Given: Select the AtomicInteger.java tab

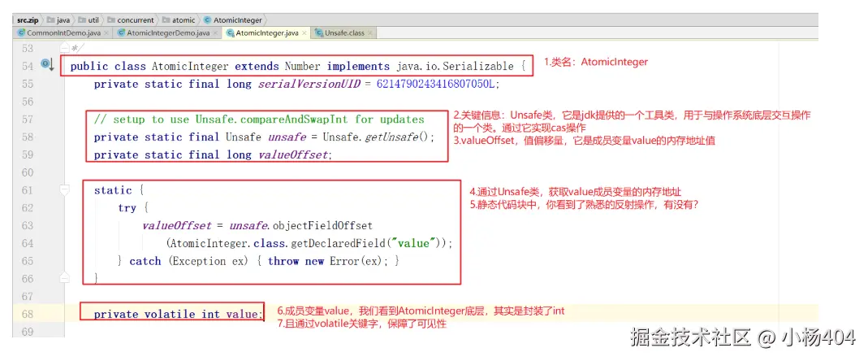Looking at the screenshot, I should (267, 33).
